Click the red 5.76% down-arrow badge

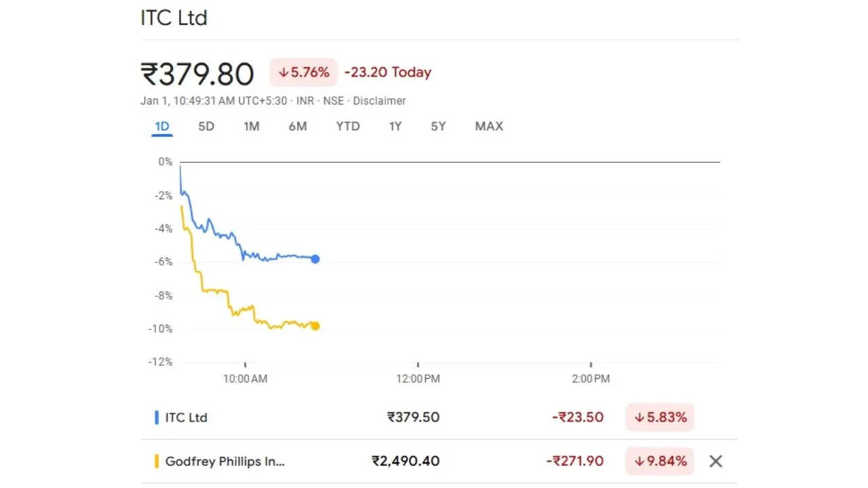(x=304, y=73)
